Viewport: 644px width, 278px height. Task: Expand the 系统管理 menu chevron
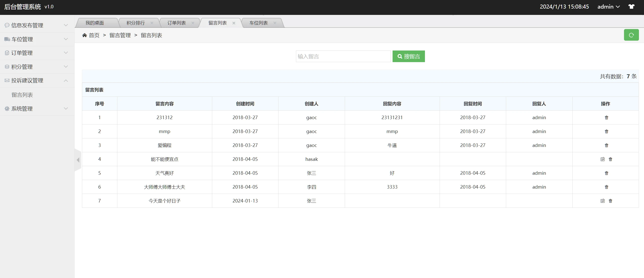66,109
